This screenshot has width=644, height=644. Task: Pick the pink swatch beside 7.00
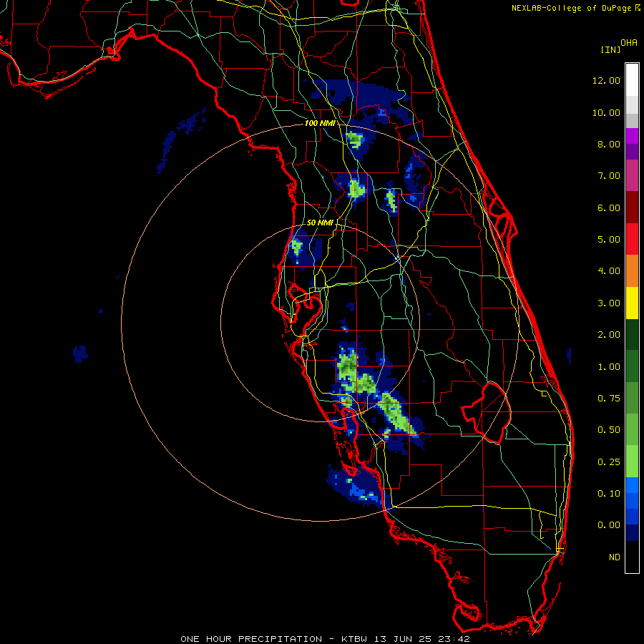click(x=632, y=175)
